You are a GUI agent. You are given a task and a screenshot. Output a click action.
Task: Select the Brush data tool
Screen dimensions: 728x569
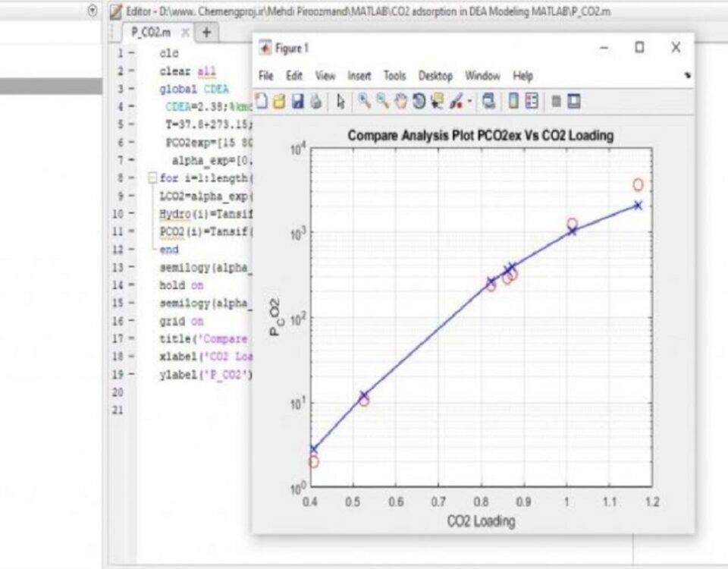(x=457, y=101)
